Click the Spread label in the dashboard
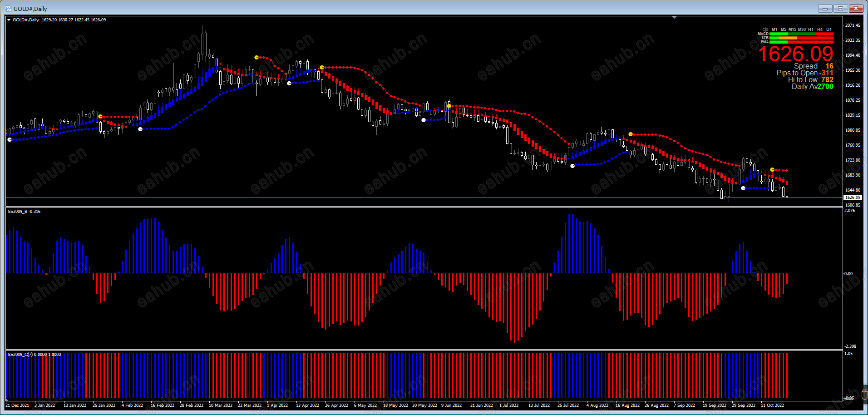868x415 pixels. point(806,66)
